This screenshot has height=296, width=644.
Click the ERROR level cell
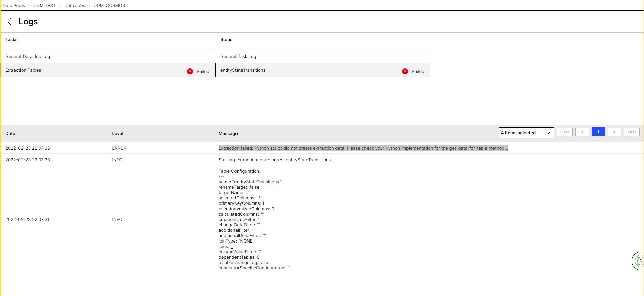tap(119, 148)
